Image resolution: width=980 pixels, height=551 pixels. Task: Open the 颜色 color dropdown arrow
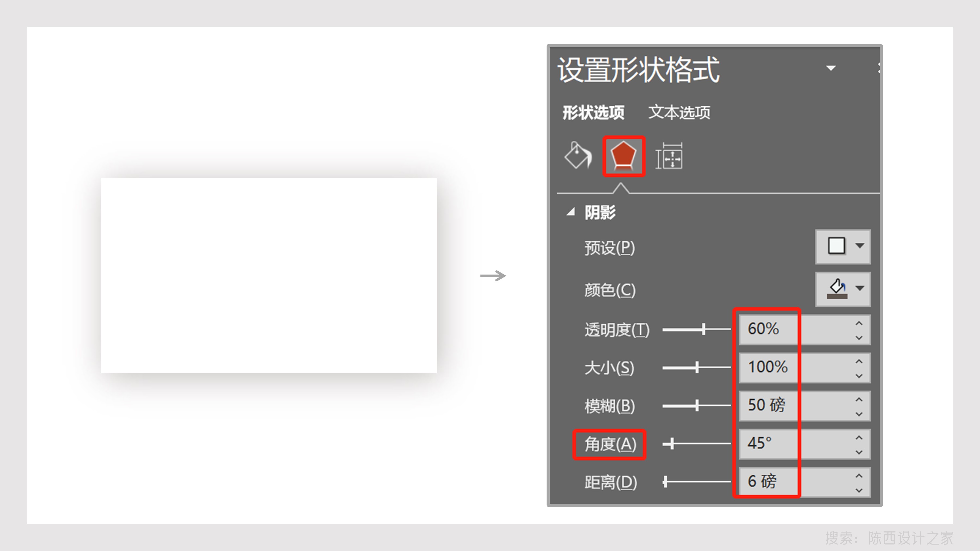pyautogui.click(x=859, y=288)
